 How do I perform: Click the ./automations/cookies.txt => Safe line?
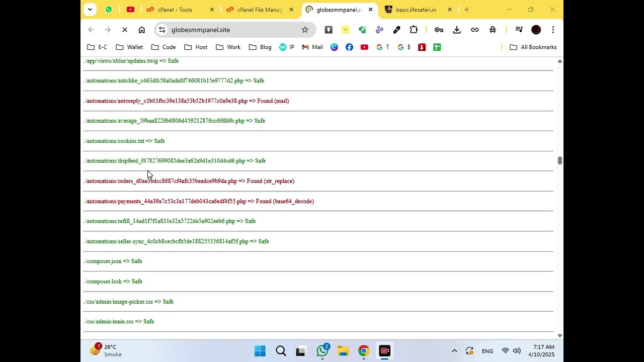pos(124,141)
